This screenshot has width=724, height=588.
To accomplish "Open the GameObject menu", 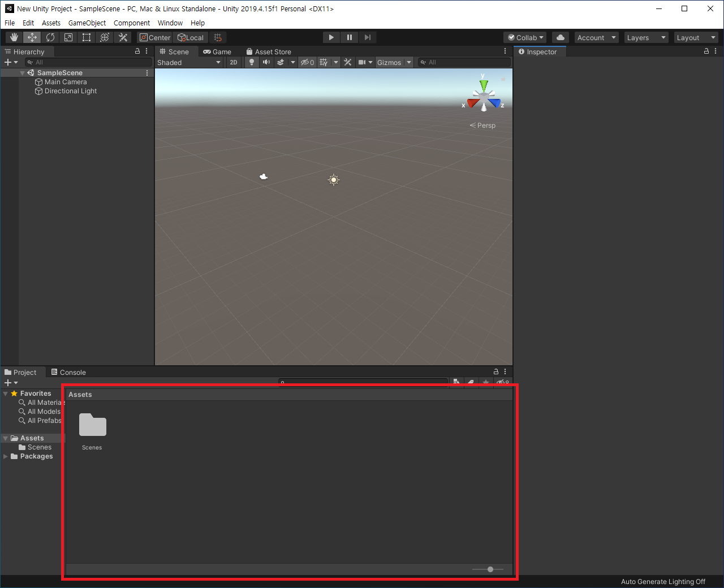I will tap(87, 23).
